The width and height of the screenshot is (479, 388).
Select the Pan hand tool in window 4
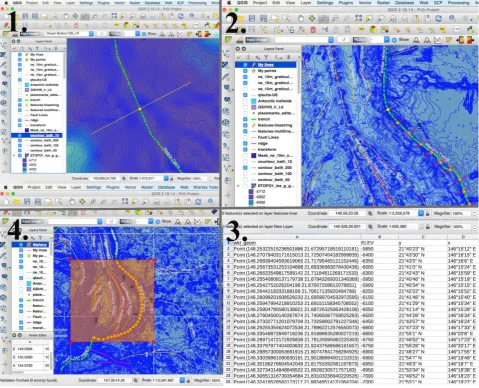pyautogui.click(x=72, y=201)
